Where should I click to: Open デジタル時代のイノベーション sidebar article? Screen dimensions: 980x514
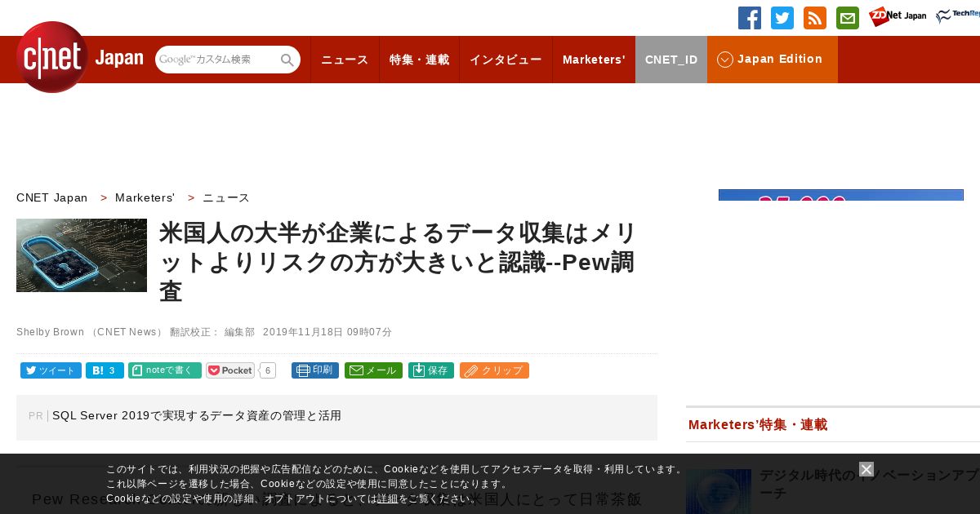870,484
